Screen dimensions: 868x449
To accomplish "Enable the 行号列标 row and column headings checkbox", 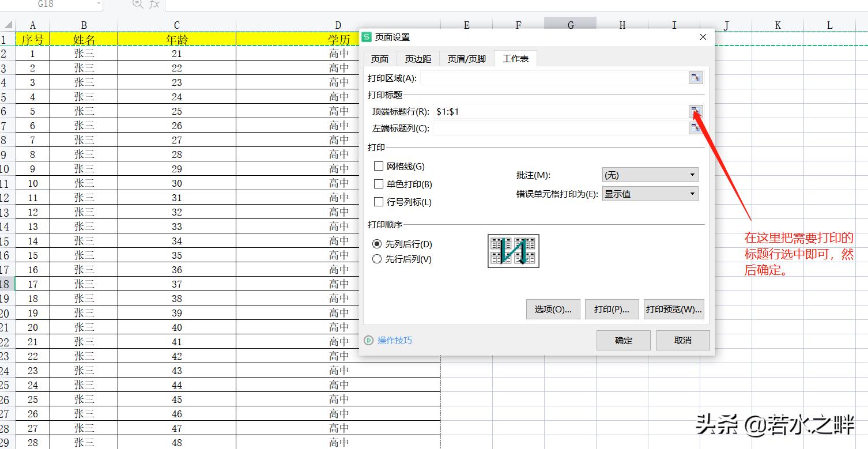I will pyautogui.click(x=379, y=202).
